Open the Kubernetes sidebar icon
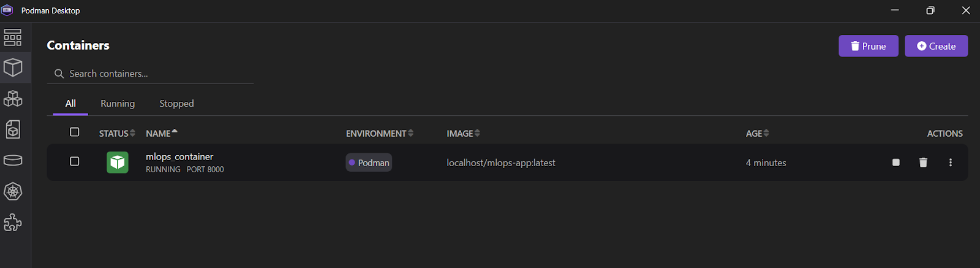Image resolution: width=980 pixels, height=268 pixels. pos(13,191)
